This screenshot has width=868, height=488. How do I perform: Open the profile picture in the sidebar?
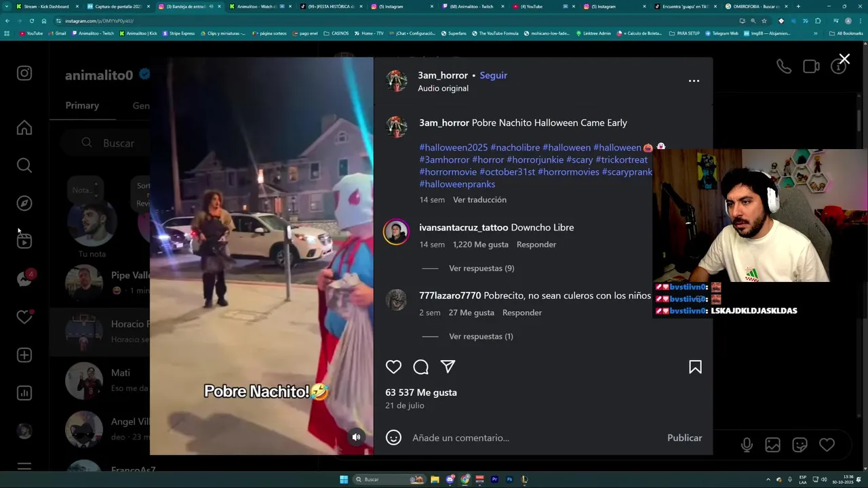(24, 431)
